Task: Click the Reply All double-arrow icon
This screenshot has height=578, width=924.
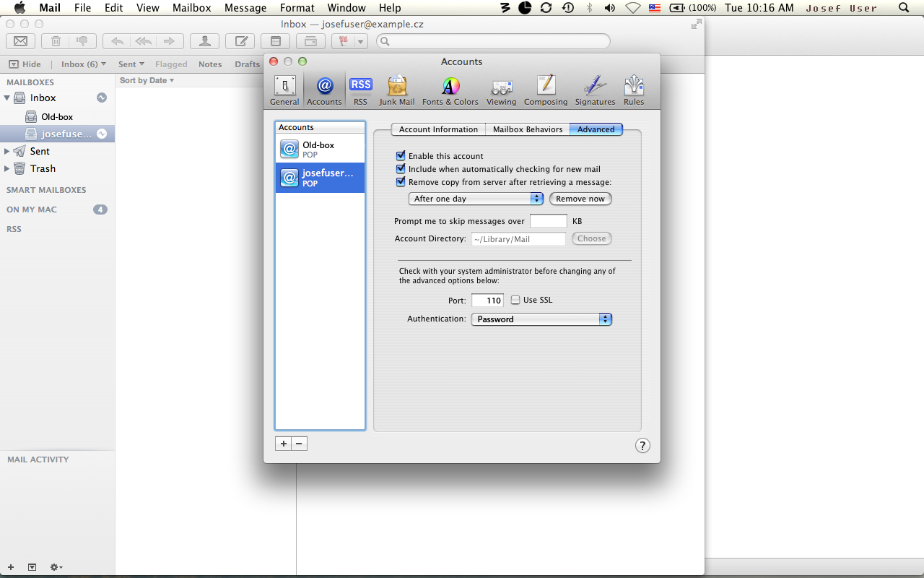Action: pyautogui.click(x=143, y=41)
